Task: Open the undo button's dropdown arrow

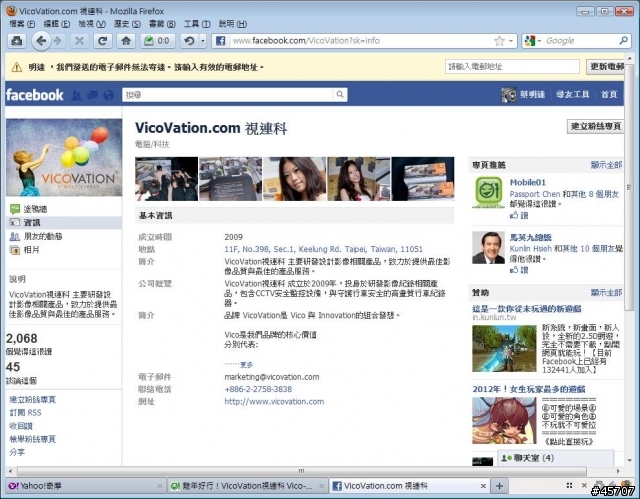Action: point(202,41)
